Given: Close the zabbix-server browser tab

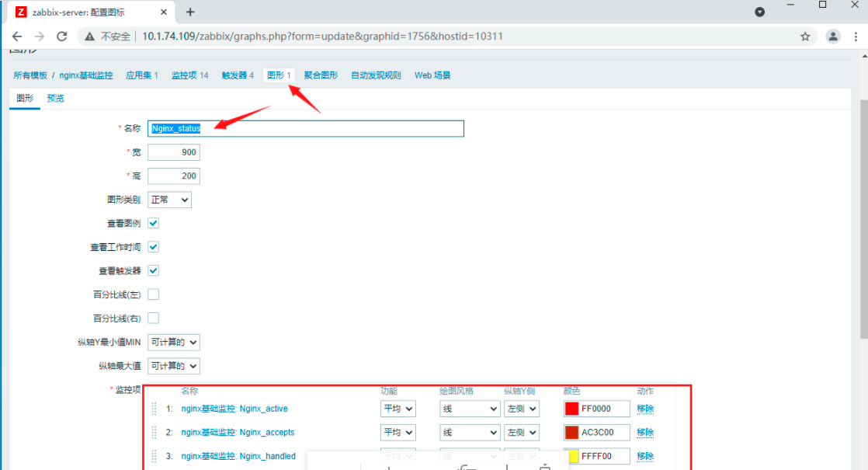Looking at the screenshot, I should click(164, 12).
